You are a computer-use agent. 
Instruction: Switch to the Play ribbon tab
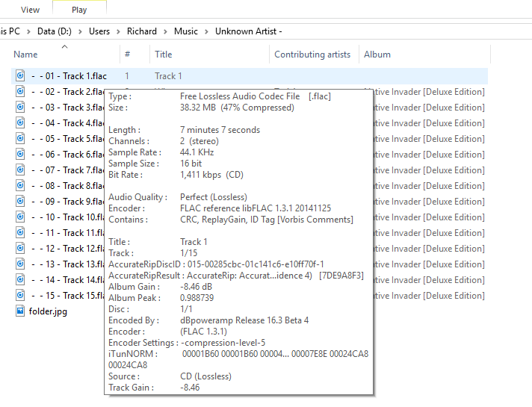click(79, 10)
